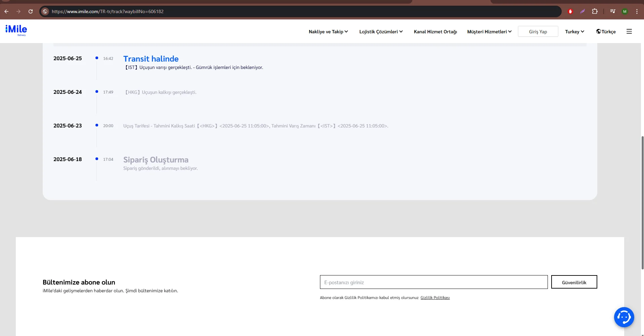Viewport: 644px width, 336px height.
Task: Click the 2025-06-24 date entry
Action: (68, 92)
